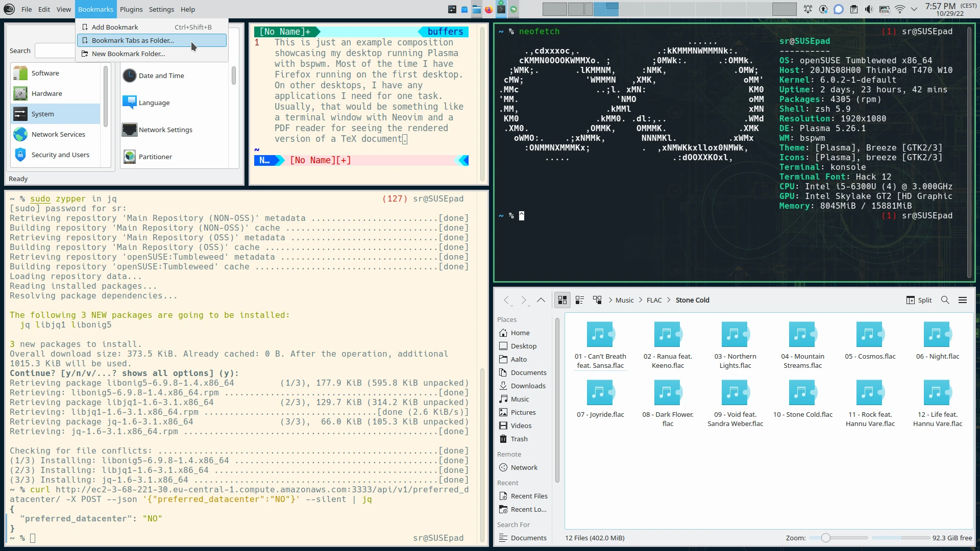Select 10 - Stone Cold.flac file
This screenshot has height=551, width=980.
(802, 398)
